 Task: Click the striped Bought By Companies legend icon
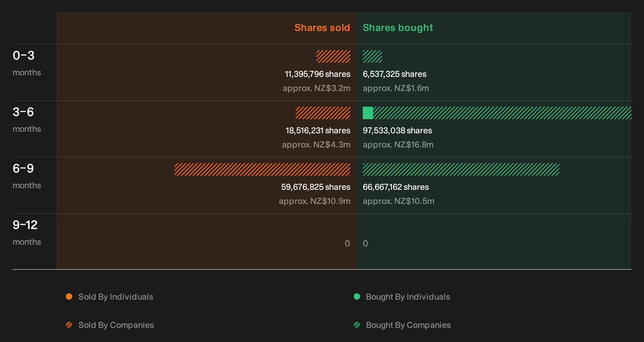357,325
